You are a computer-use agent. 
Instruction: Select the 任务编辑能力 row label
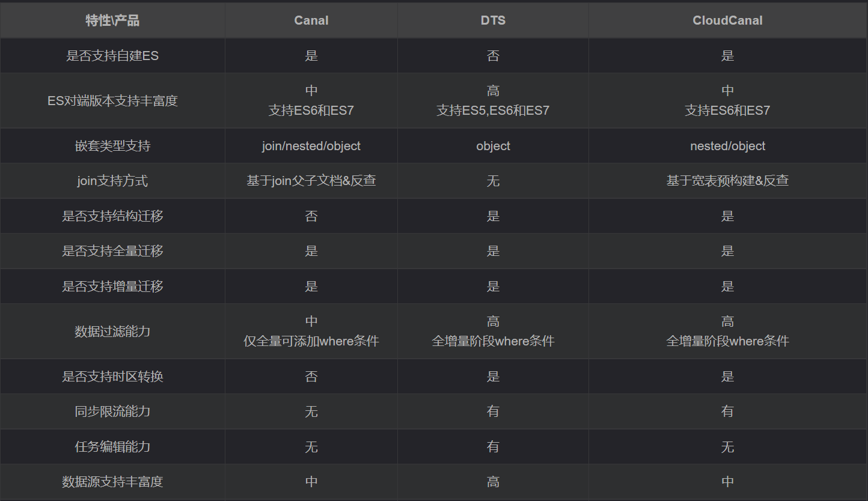(x=112, y=447)
